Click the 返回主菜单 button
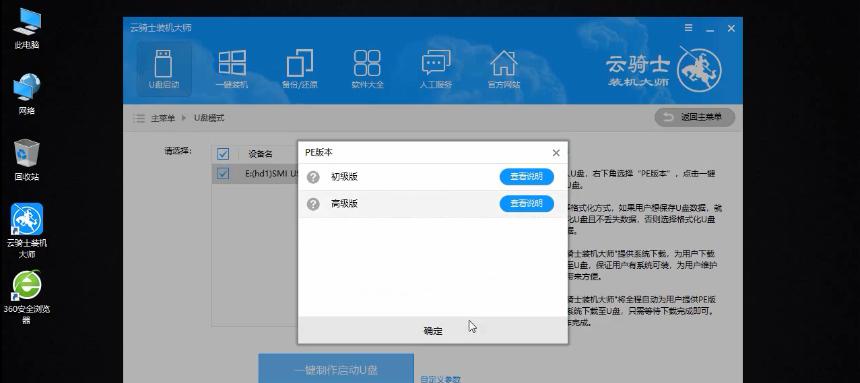 [x=695, y=117]
